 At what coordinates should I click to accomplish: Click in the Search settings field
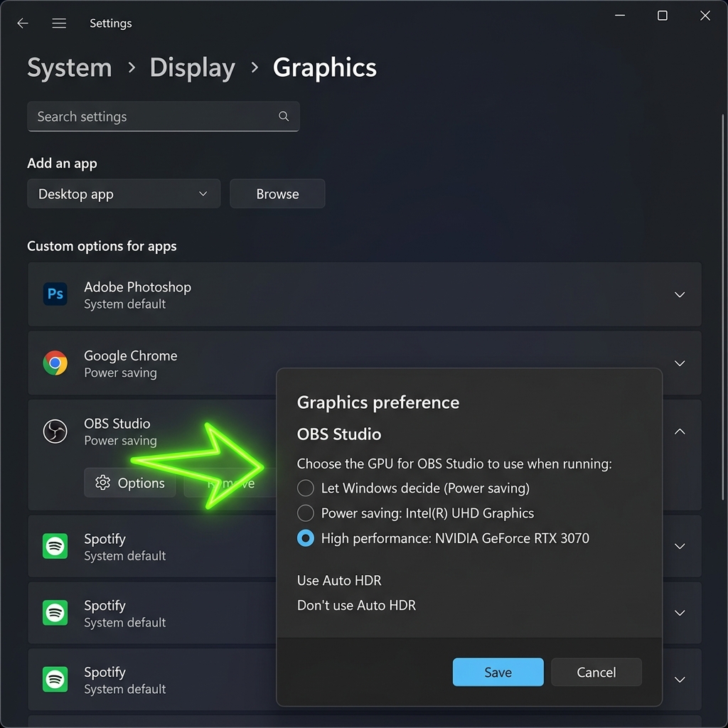(164, 116)
